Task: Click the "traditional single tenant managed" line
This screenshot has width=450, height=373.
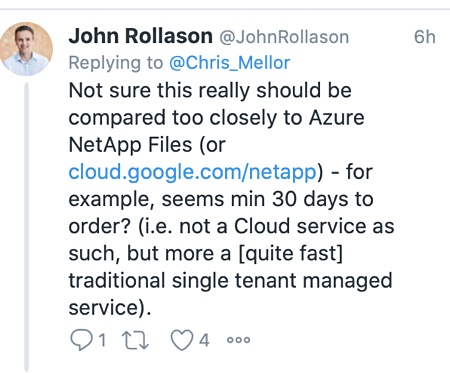Action: (230, 281)
